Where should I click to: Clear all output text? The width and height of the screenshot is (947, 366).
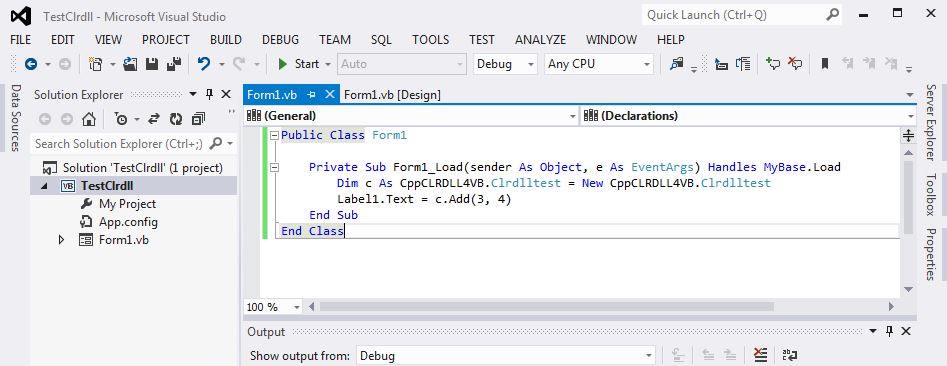761,355
